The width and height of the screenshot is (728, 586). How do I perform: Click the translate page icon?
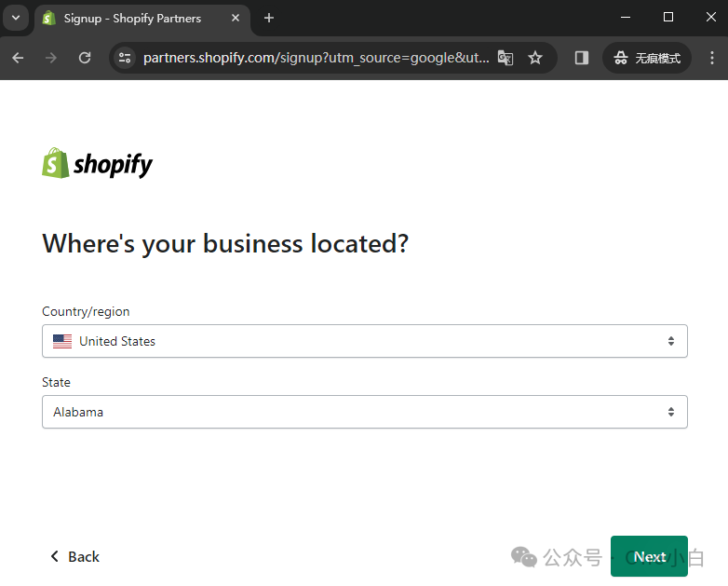tap(506, 58)
